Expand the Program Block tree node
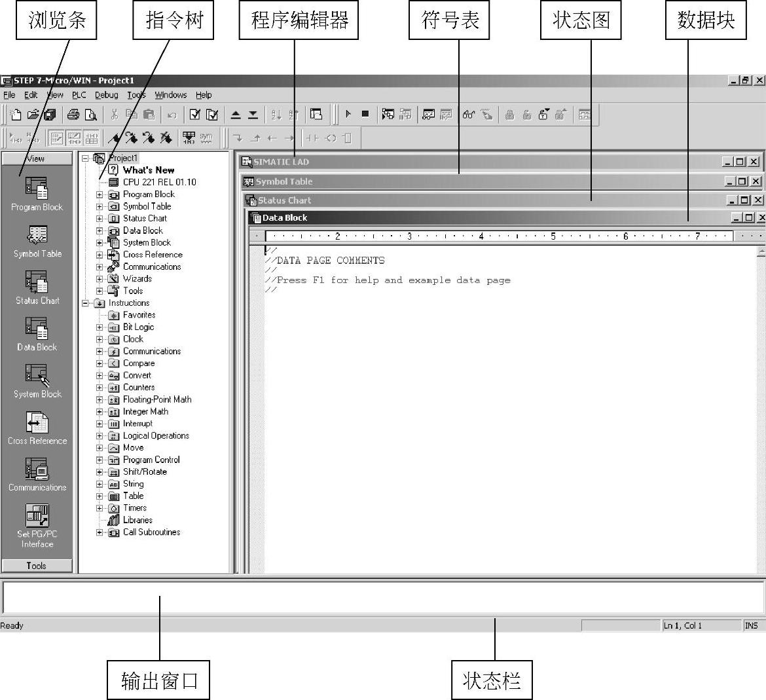This screenshot has width=766, height=700. point(100,194)
